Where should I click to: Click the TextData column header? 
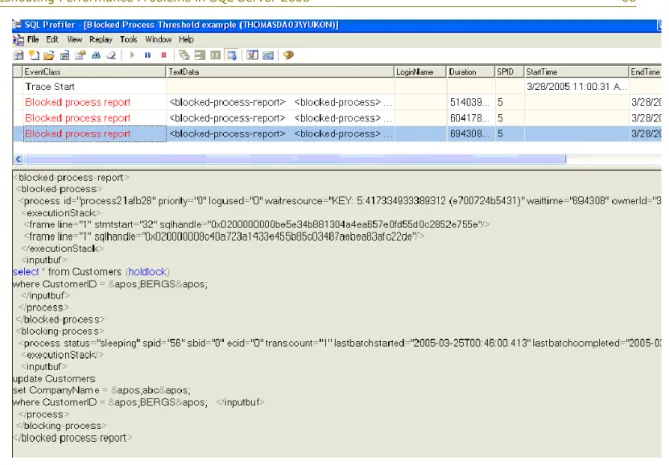coord(280,72)
